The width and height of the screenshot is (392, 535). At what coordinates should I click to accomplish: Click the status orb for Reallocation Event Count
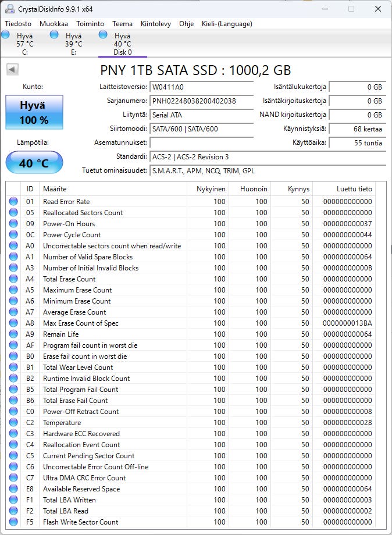pos(13,445)
